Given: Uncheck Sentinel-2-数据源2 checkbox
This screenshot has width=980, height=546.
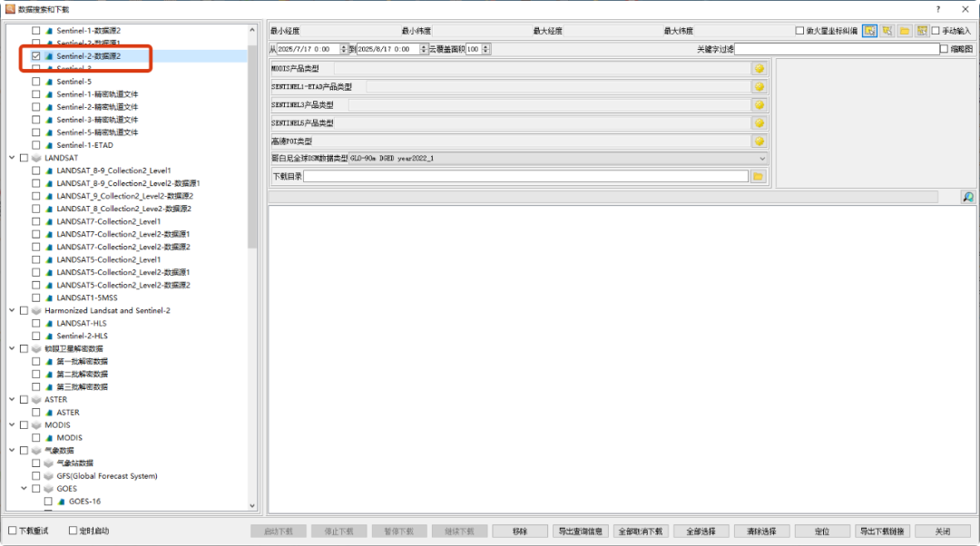Looking at the screenshot, I should (x=36, y=56).
